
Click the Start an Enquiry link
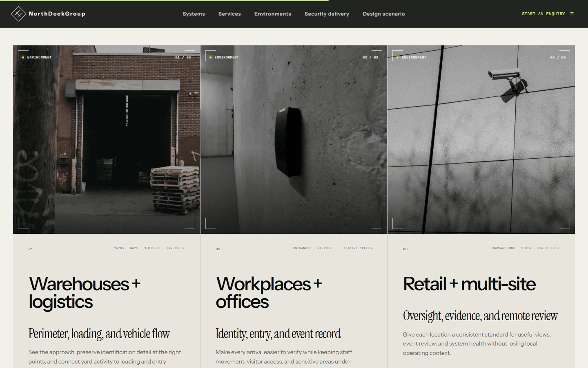[548, 14]
